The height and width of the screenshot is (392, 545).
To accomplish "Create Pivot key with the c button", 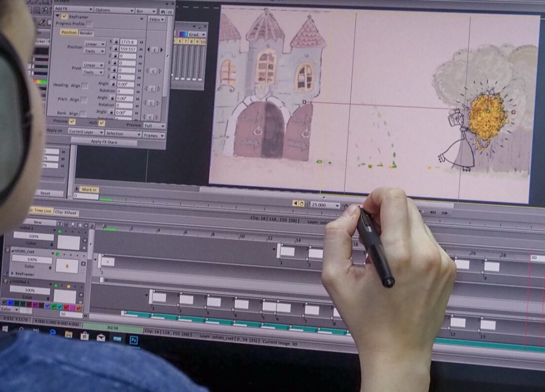I will pos(153,71).
